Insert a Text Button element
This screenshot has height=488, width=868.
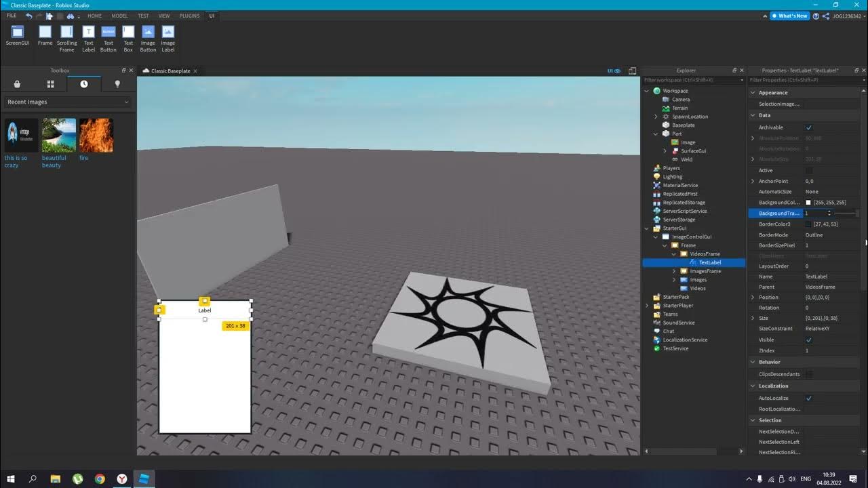[x=108, y=39]
